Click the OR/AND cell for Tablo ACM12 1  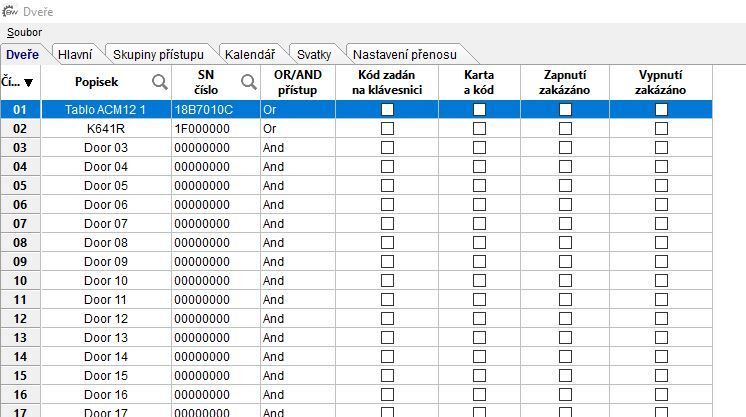coord(297,109)
